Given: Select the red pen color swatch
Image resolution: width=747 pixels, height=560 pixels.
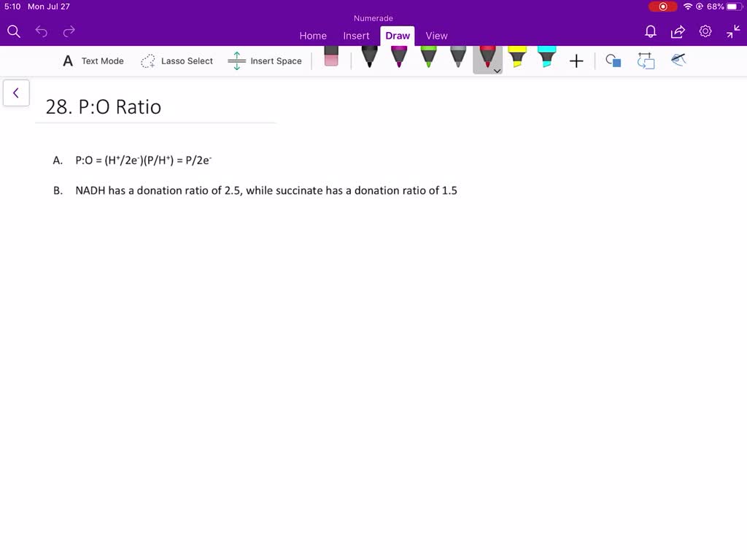Looking at the screenshot, I should pyautogui.click(x=487, y=57).
